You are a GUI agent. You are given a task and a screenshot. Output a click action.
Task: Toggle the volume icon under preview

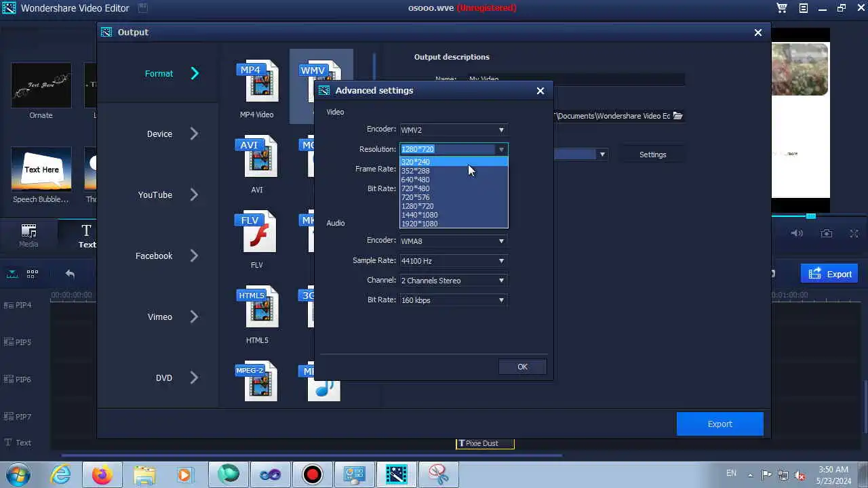coord(797,233)
